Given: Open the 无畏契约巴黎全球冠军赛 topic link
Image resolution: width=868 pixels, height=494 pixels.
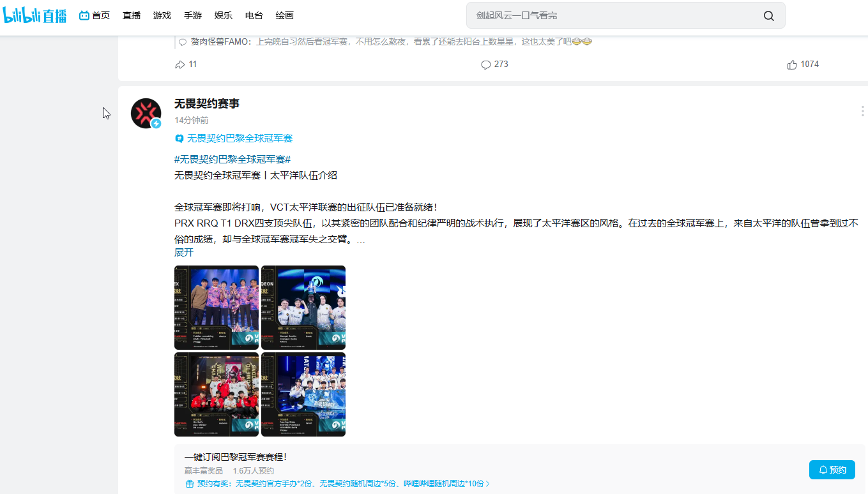Looking at the screenshot, I should [x=239, y=138].
